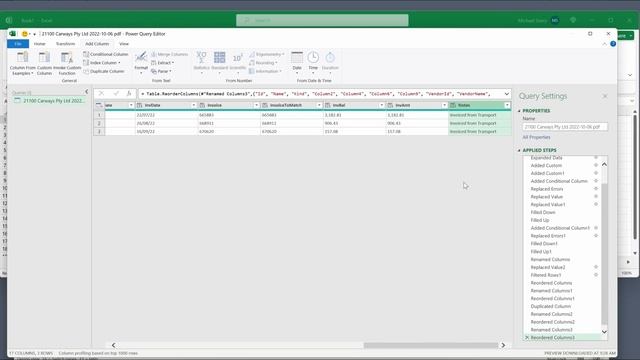Click the Power Query help icon
The height and width of the screenshot is (360, 640).
[613, 44]
